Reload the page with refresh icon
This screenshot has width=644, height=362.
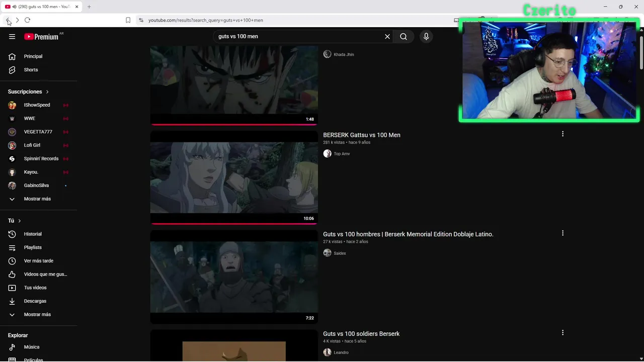[x=27, y=20]
